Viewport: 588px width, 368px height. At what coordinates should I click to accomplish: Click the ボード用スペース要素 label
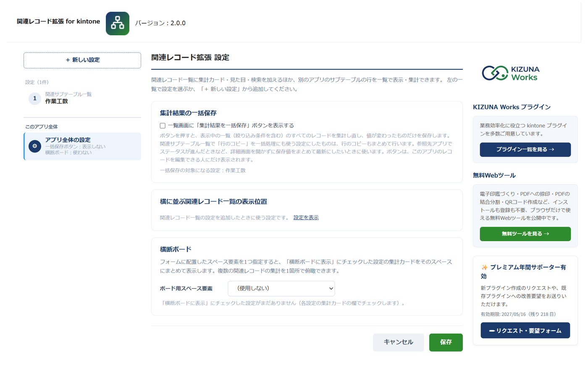[186, 289]
